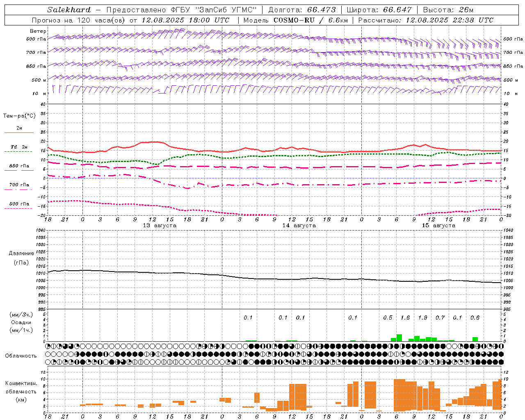Viewport: 525px width, 420px height.
Task: Click the red line sample under the 2м legend
Action: 18,132
